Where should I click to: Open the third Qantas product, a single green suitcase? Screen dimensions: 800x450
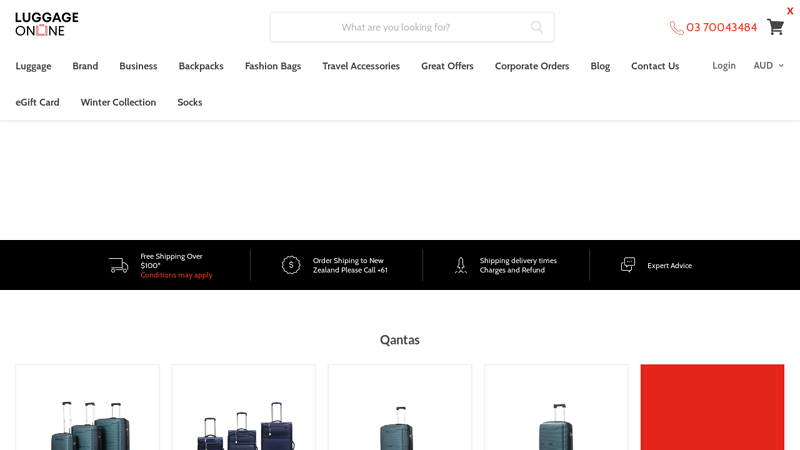400,407
